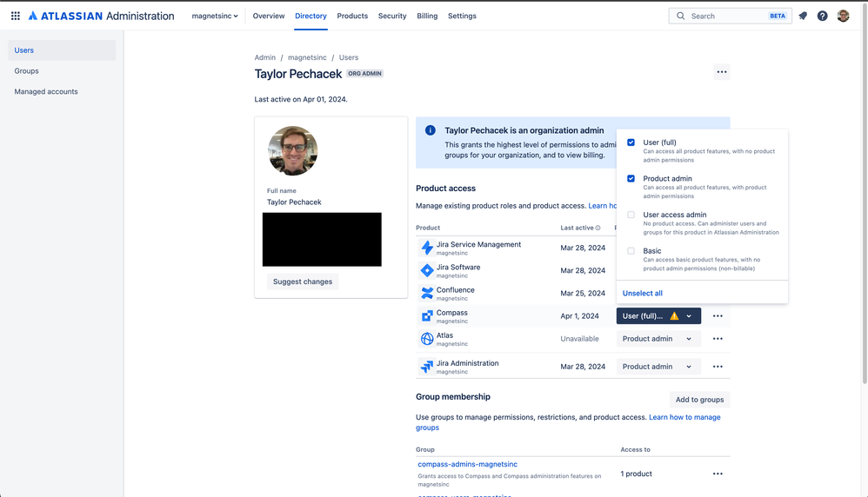Open the magnetsinc organization dropdown

click(215, 16)
